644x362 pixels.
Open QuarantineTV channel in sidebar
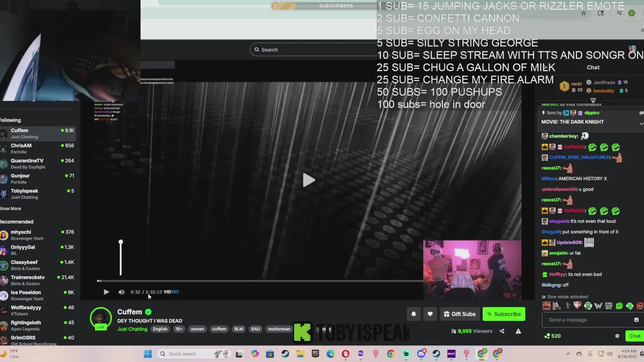(38, 163)
